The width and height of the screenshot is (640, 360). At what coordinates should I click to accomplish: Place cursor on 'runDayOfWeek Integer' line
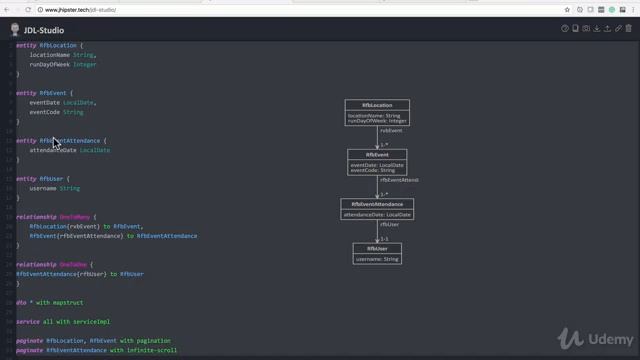(63, 64)
